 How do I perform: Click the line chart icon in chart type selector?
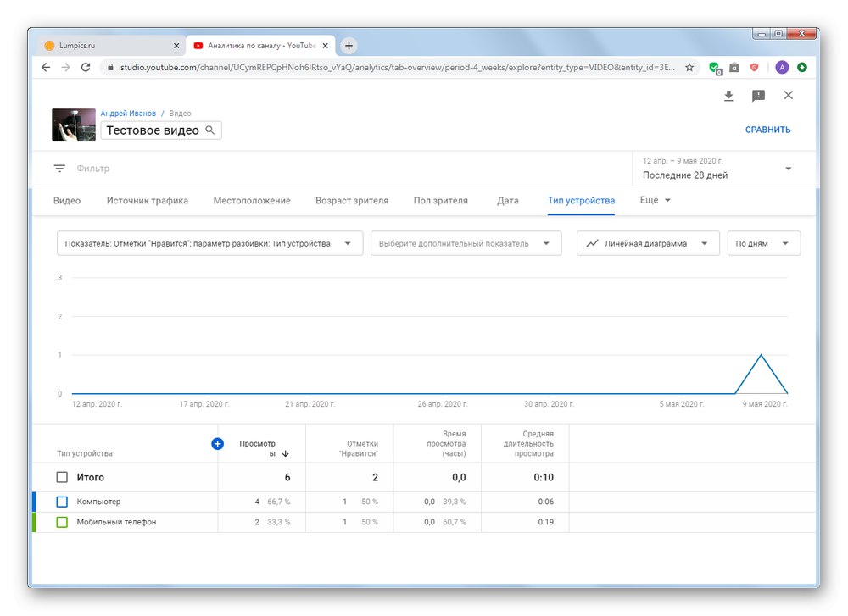pos(591,242)
